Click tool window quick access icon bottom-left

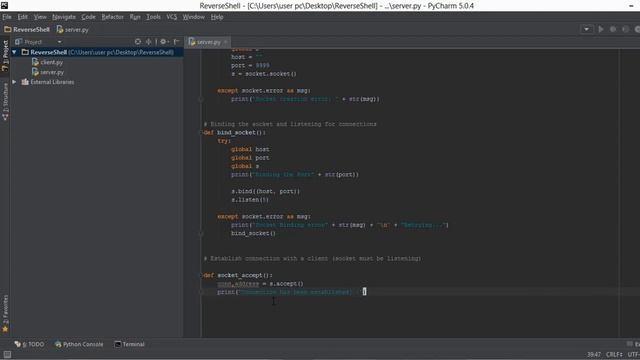click(7, 355)
